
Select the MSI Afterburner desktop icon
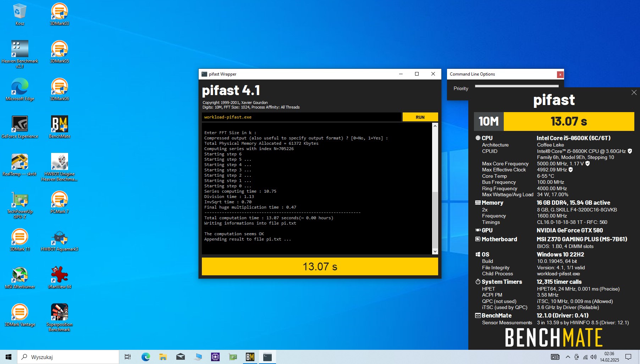[20, 278]
